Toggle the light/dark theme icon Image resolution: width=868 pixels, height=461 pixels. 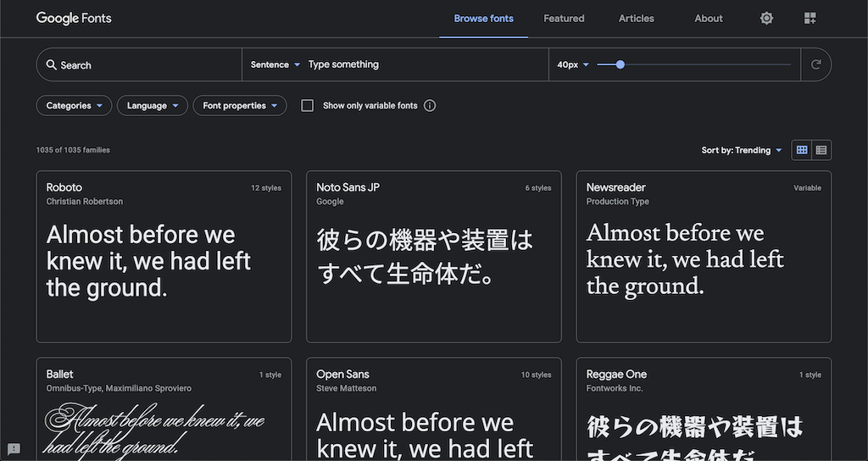[x=766, y=19]
